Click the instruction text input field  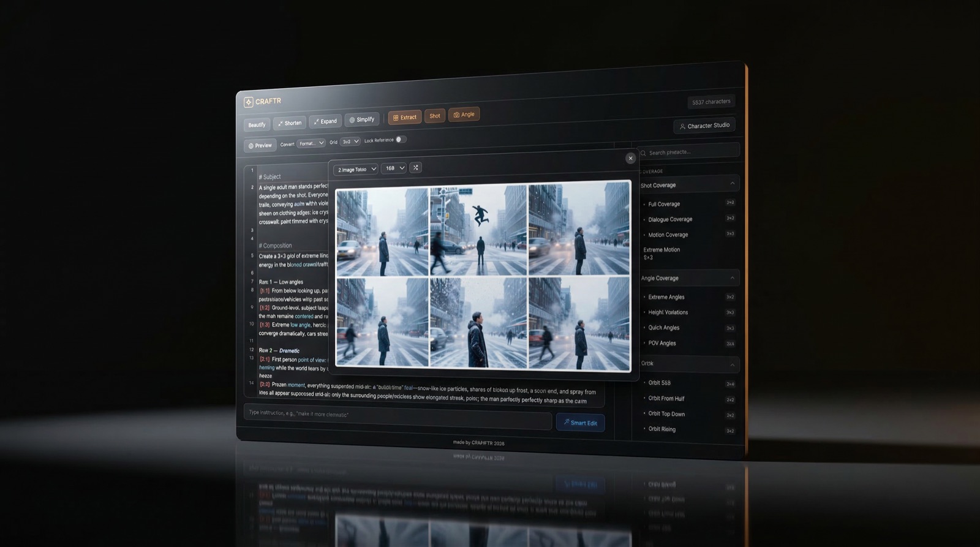tap(398, 416)
